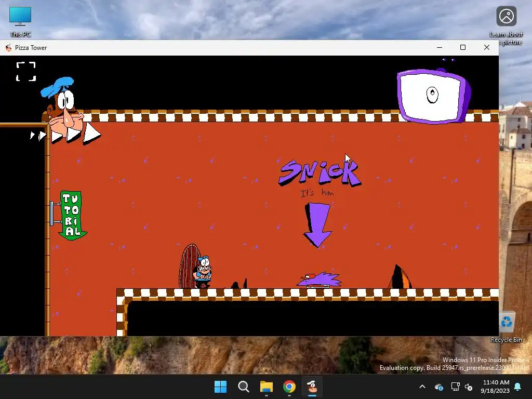Click the purple TV screen in game
532x399 pixels.
pos(433,96)
